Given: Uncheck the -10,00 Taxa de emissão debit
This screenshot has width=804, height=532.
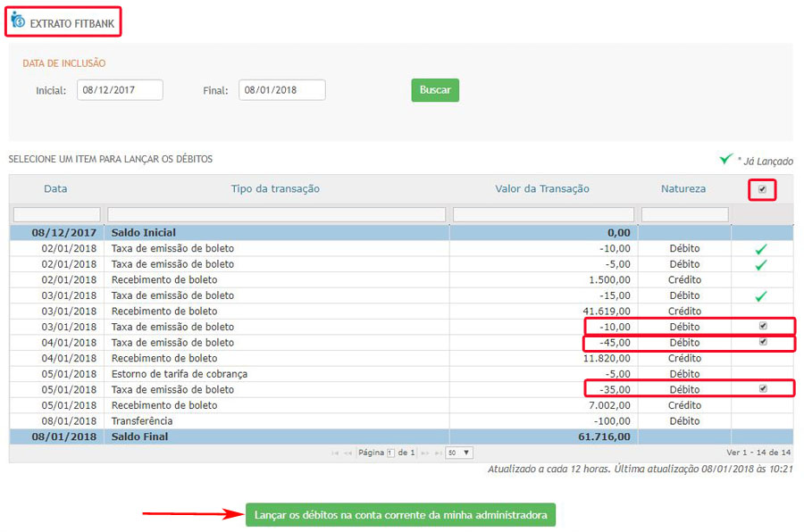Looking at the screenshot, I should pyautogui.click(x=764, y=327).
